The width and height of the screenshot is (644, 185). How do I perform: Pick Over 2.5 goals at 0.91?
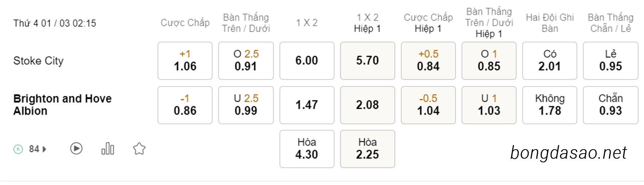pos(246,61)
